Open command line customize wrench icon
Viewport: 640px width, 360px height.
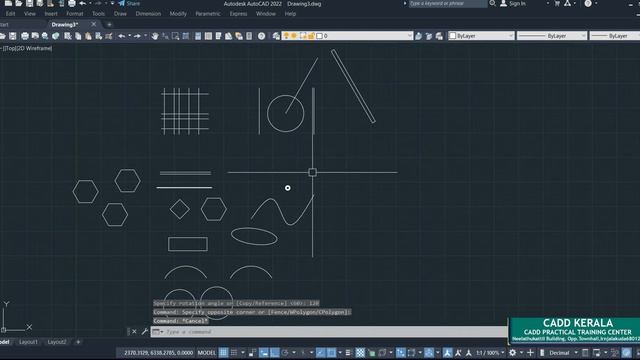[144, 332]
